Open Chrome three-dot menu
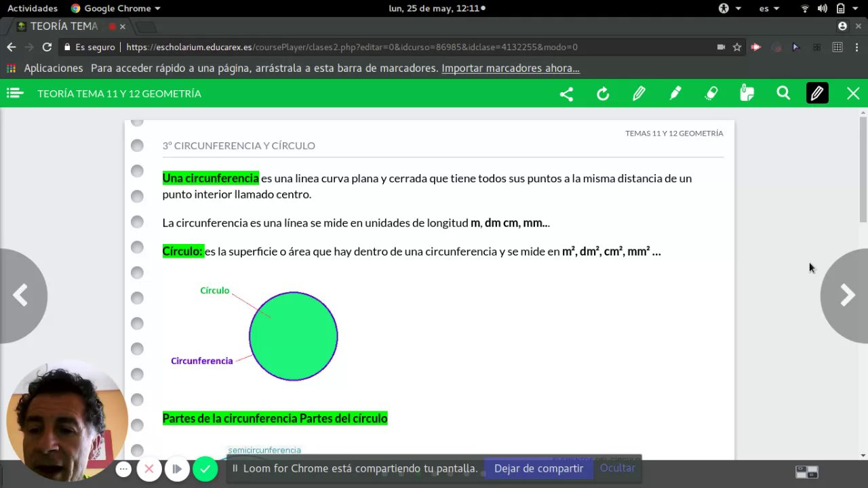 click(x=856, y=47)
